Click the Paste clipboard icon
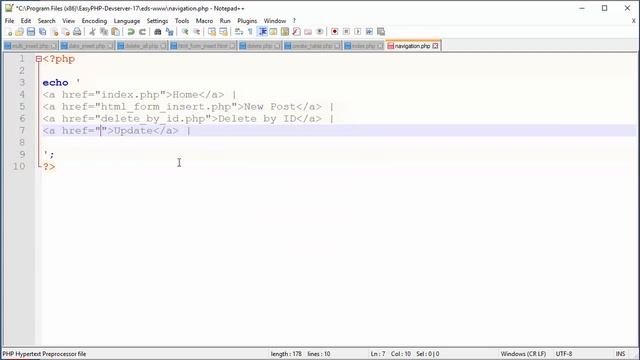640x360 pixels. pos(116,32)
